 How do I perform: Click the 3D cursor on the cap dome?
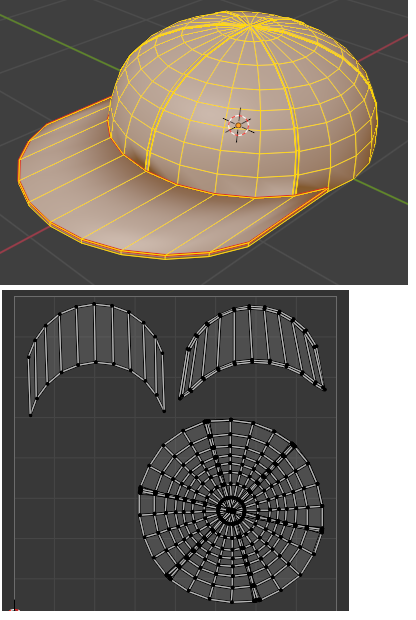pos(238,125)
